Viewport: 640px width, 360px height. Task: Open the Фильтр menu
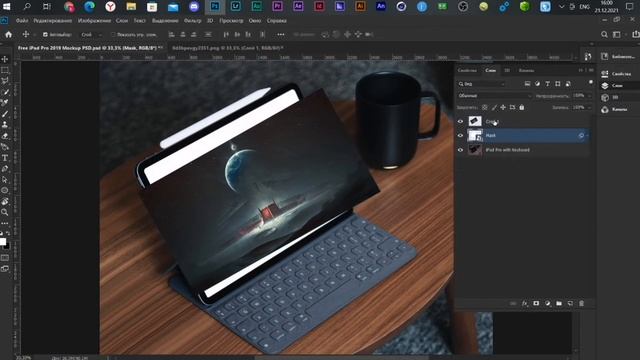193,20
